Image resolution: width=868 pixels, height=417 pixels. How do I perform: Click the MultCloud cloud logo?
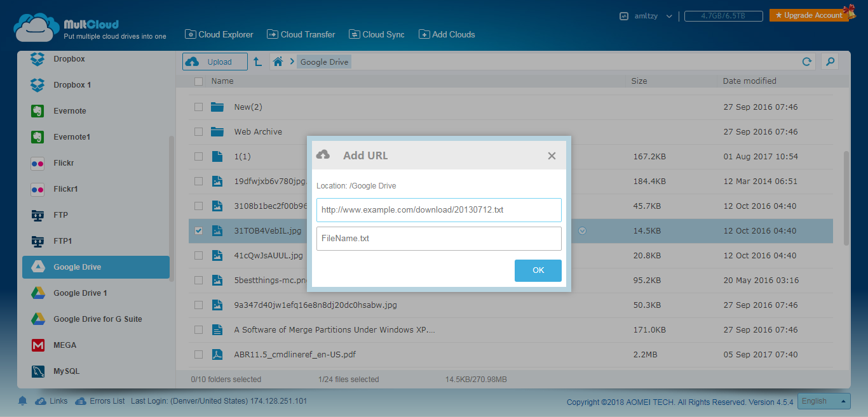[x=36, y=29]
